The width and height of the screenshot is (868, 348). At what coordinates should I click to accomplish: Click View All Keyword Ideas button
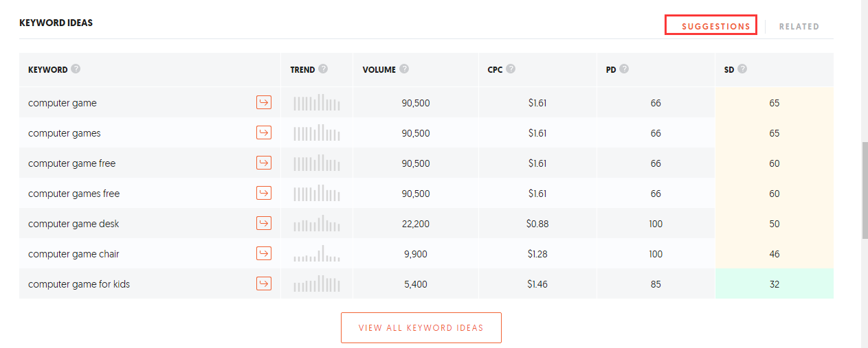pos(421,327)
